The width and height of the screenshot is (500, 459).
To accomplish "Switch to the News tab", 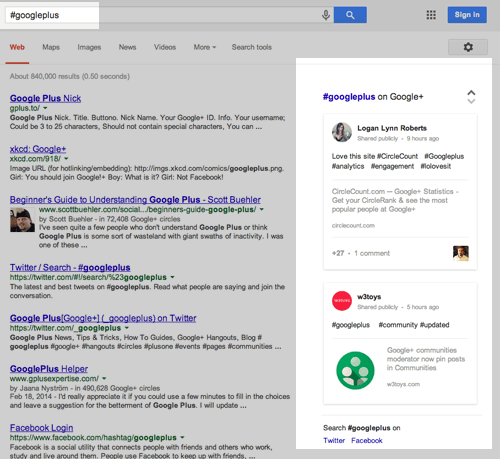I will tap(127, 47).
